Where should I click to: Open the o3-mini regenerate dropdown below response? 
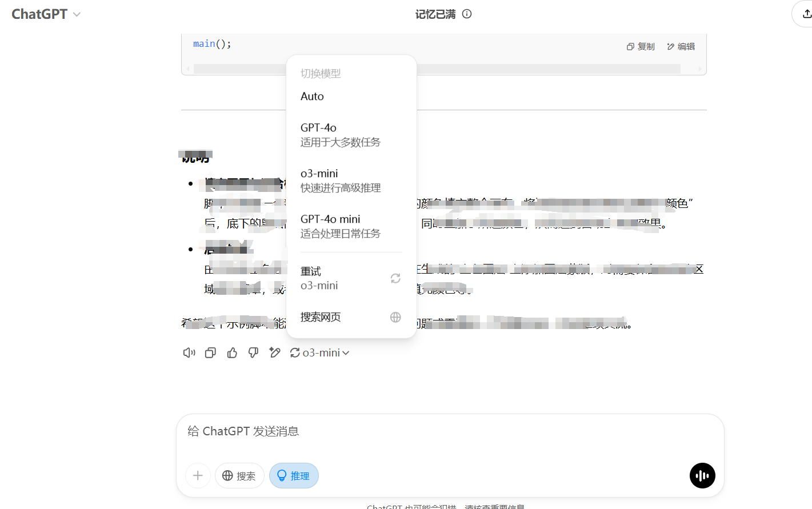319,353
